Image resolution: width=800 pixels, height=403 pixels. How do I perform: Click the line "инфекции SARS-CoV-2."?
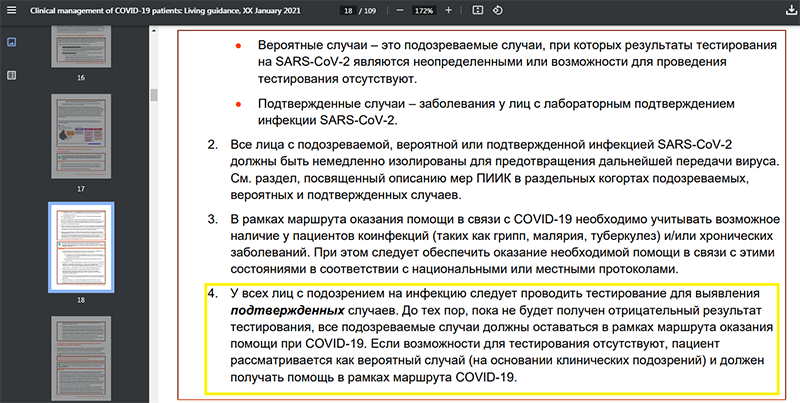[328, 120]
